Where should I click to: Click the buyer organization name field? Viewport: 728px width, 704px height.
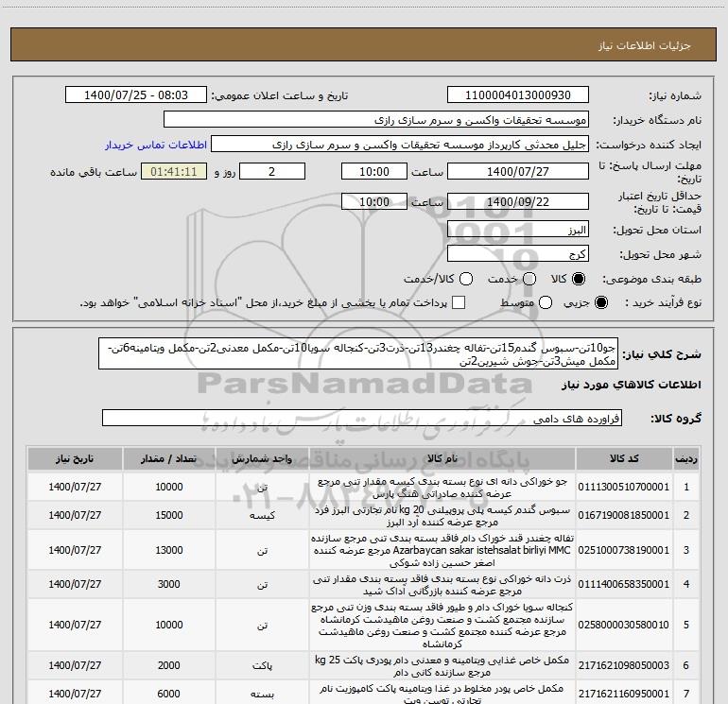click(376, 120)
